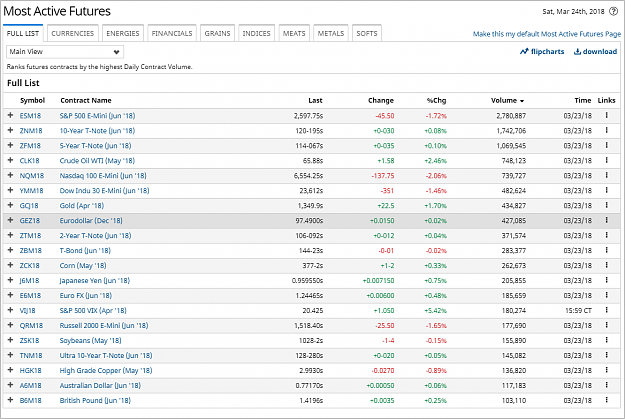
Task: Expand the B6M18 British Pound row
Action: coord(10,400)
